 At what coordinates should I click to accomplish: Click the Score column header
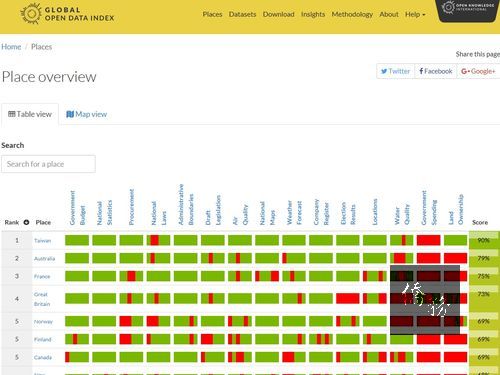(480, 222)
